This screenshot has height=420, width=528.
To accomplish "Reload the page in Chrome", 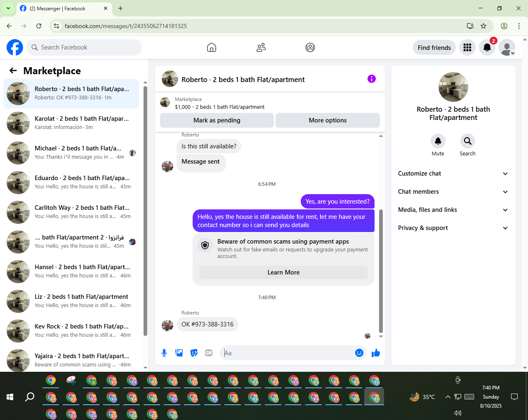I will click(39, 26).
